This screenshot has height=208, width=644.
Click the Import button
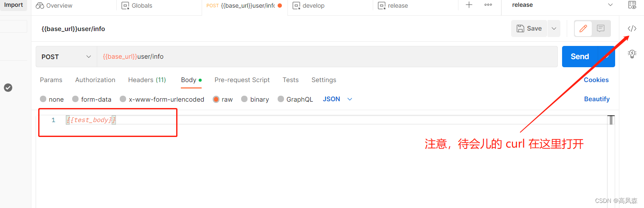[x=14, y=5]
